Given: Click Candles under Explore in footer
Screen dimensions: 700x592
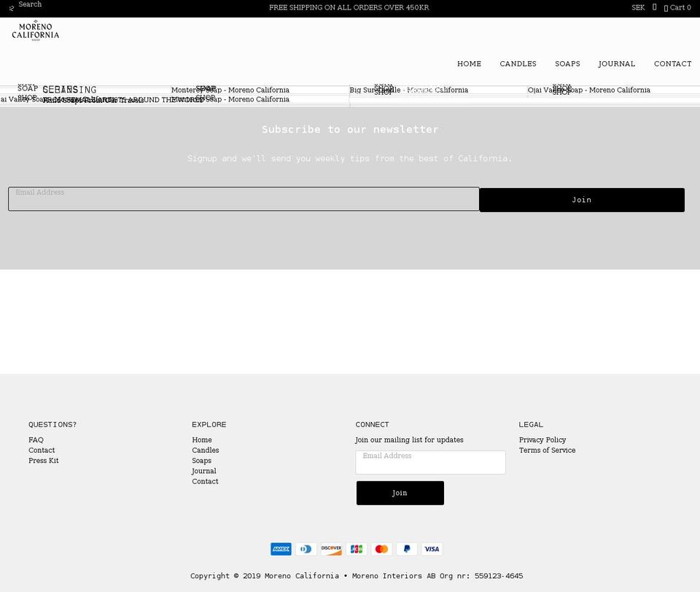Looking at the screenshot, I should [206, 450].
